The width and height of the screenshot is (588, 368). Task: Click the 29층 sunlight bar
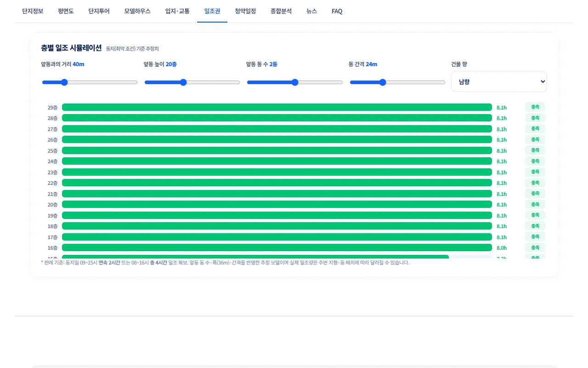pyautogui.click(x=277, y=107)
